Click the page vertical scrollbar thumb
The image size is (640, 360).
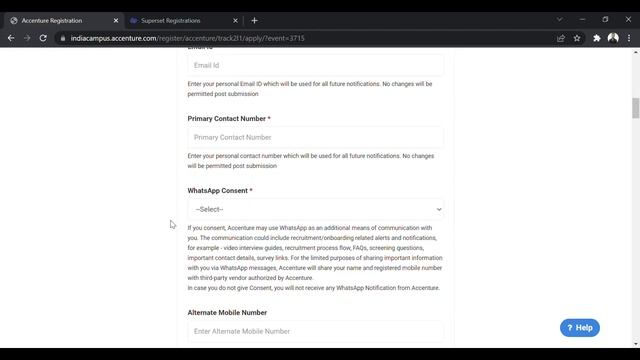click(x=636, y=108)
